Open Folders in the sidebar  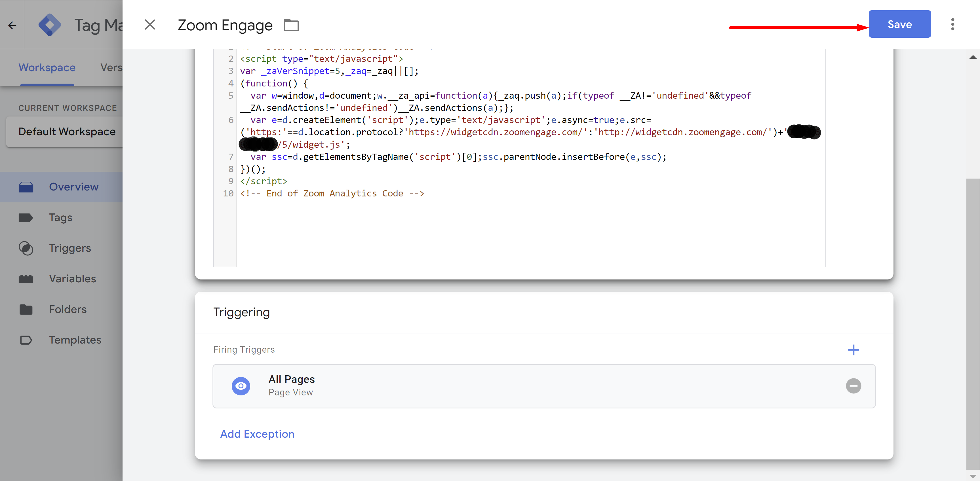tap(61, 309)
